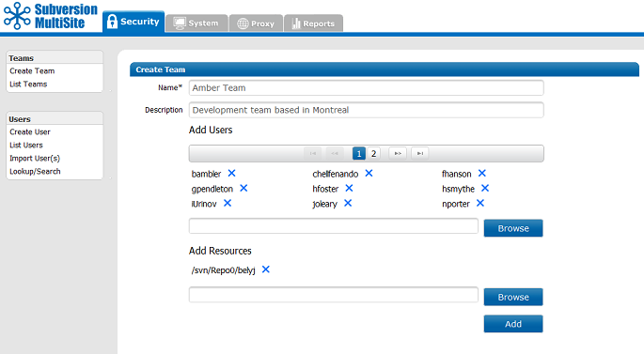Open the List Users link
Image resolution: width=644 pixels, height=354 pixels.
(x=26, y=146)
